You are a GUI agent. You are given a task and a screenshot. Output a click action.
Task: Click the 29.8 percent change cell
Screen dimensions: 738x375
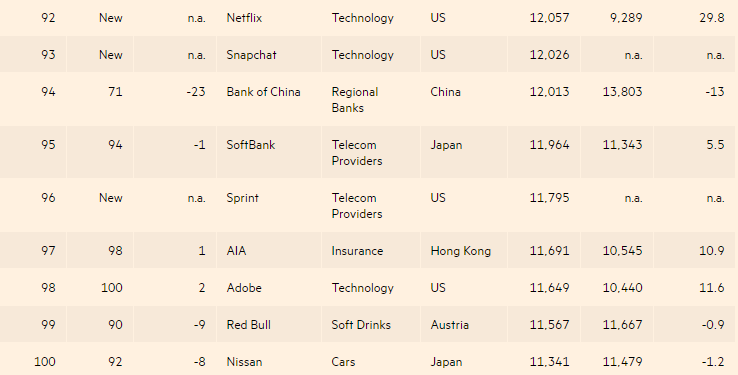[x=712, y=18]
